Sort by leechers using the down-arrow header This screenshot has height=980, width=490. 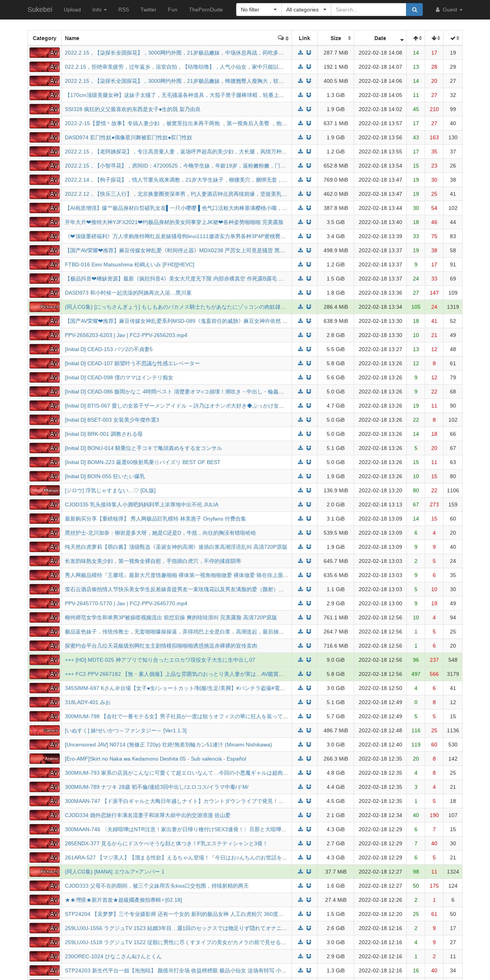tap(434, 38)
